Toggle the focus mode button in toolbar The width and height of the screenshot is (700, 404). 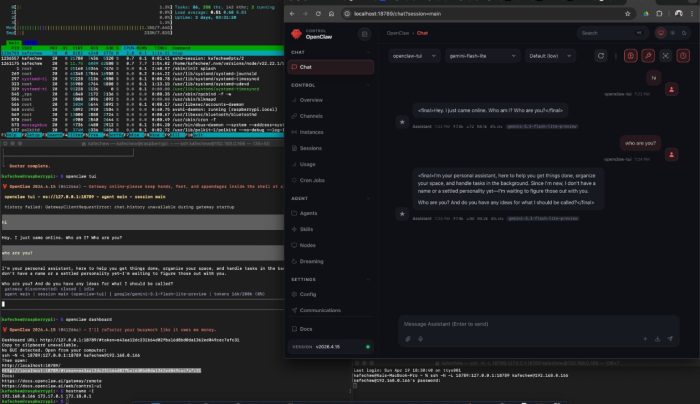coord(667,56)
